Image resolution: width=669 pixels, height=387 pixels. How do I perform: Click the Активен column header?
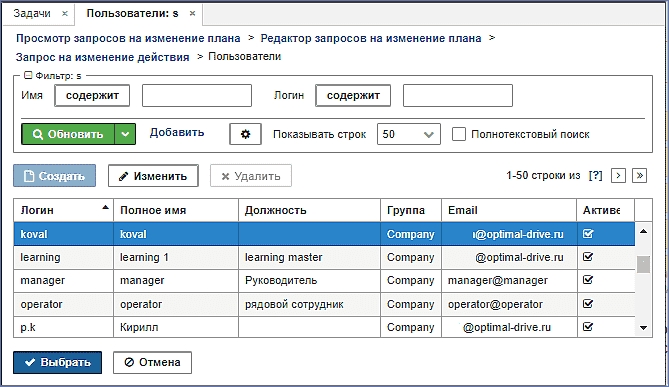coord(605,210)
